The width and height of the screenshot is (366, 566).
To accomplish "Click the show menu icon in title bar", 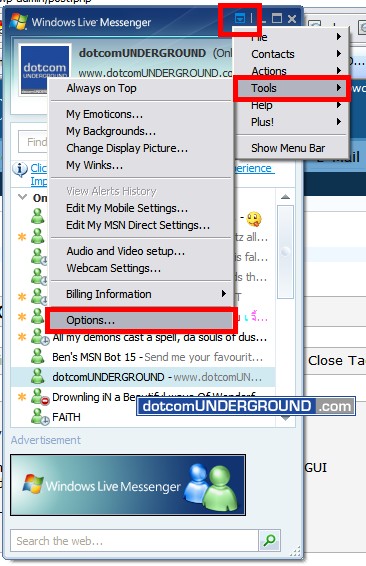I will coord(240,17).
